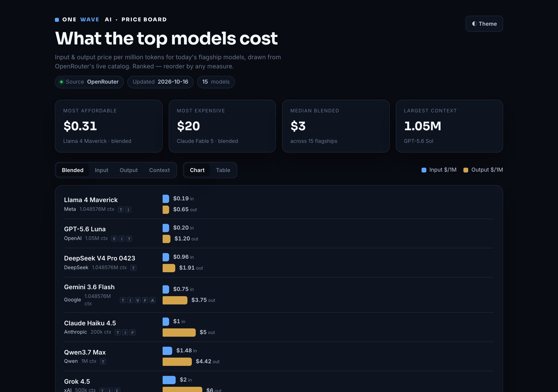Click the Median Blended $3 card
Image resolution: width=558 pixels, height=392 pixels.
click(336, 126)
